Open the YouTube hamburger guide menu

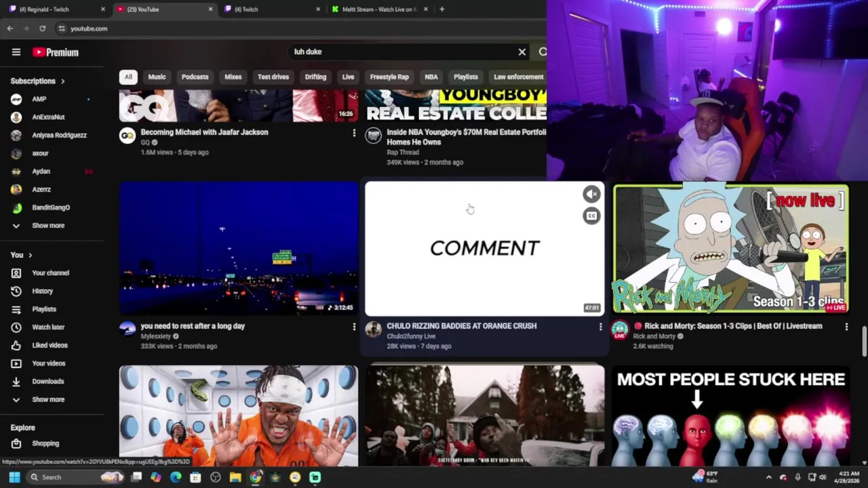click(16, 52)
